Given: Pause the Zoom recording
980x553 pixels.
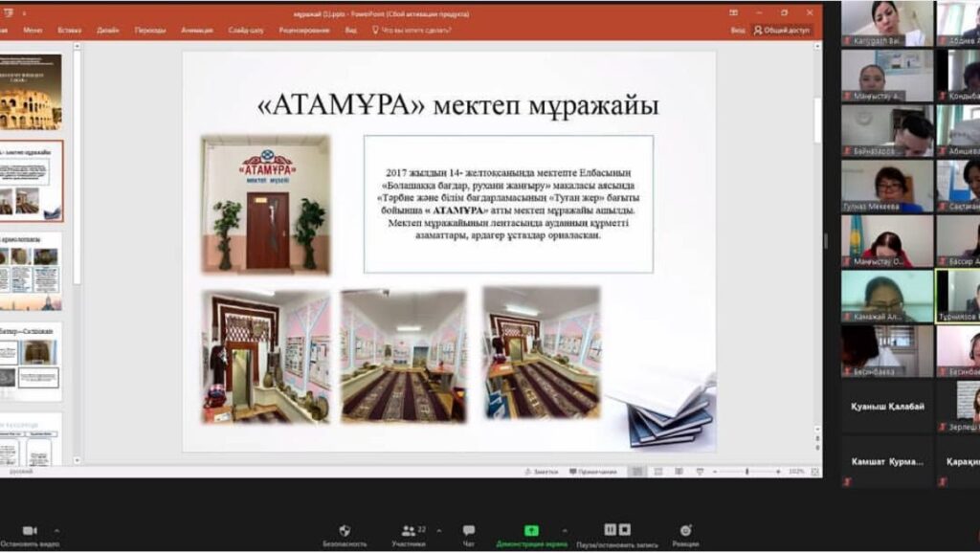Looking at the screenshot, I should click(610, 529).
